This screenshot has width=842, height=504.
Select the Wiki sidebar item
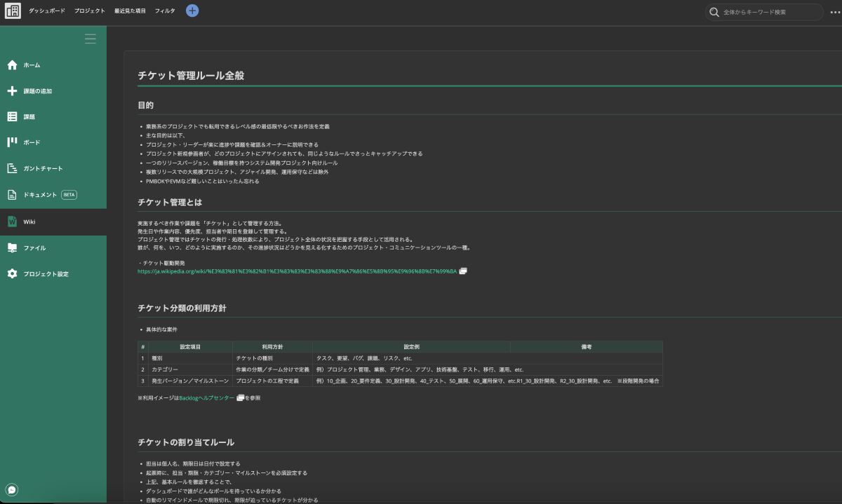coord(29,222)
